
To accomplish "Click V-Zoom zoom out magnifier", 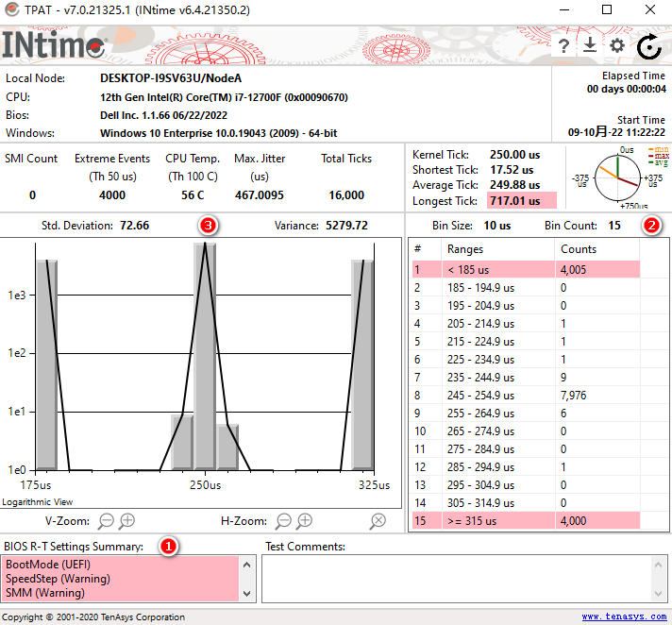I will tap(106, 521).
